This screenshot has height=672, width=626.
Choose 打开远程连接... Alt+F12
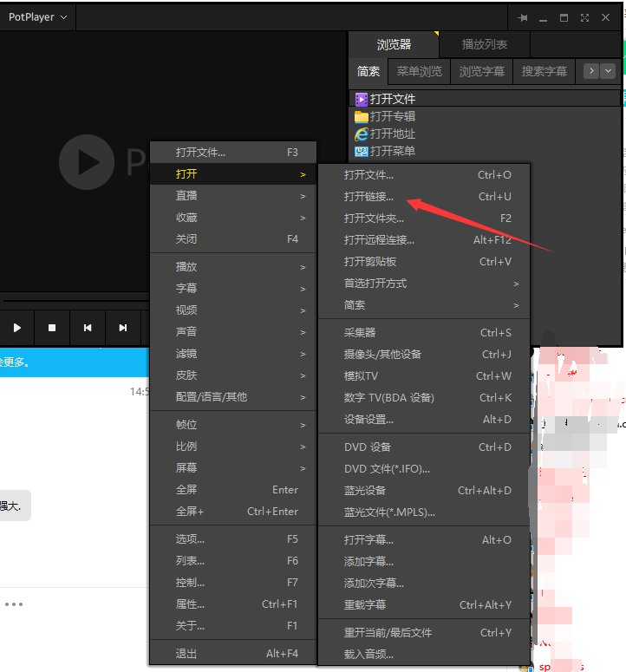pos(424,240)
